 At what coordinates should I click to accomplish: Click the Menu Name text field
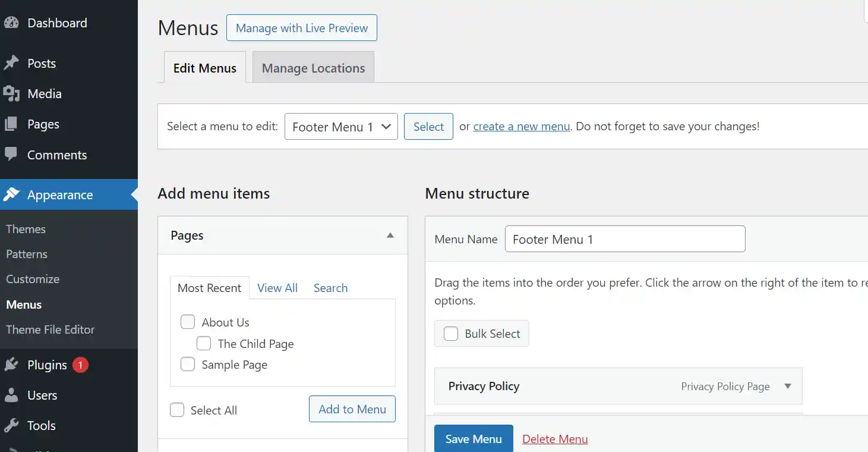pos(624,239)
